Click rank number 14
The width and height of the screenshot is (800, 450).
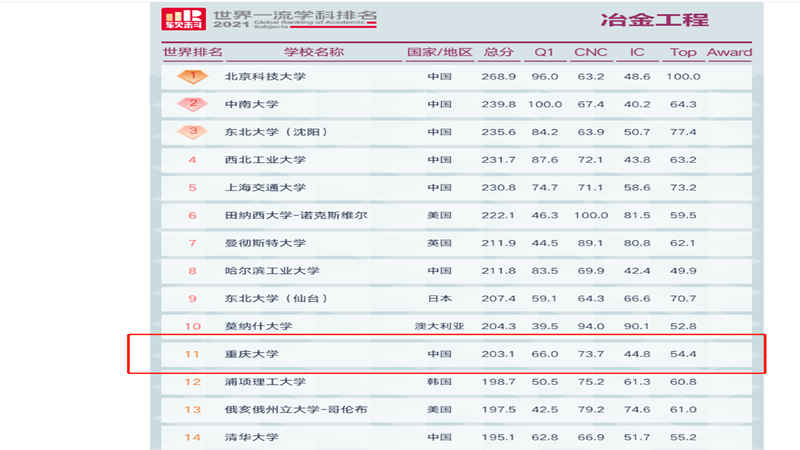tap(192, 437)
